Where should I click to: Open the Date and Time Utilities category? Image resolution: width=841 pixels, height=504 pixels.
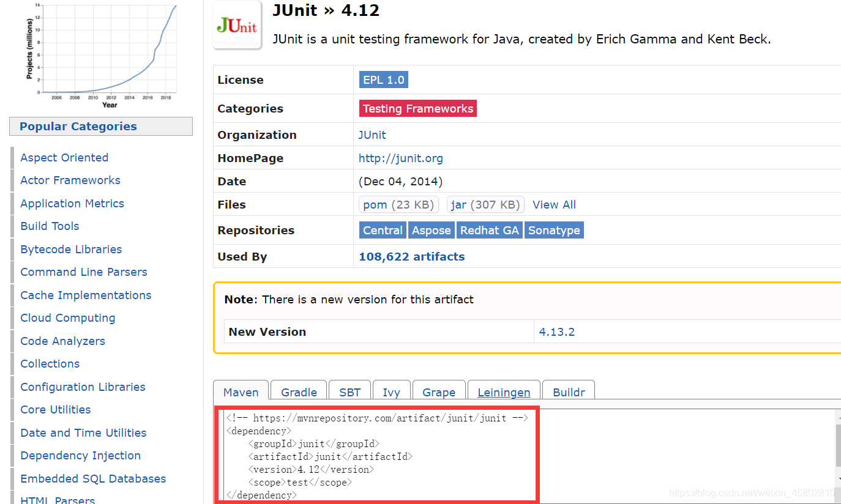click(x=83, y=433)
